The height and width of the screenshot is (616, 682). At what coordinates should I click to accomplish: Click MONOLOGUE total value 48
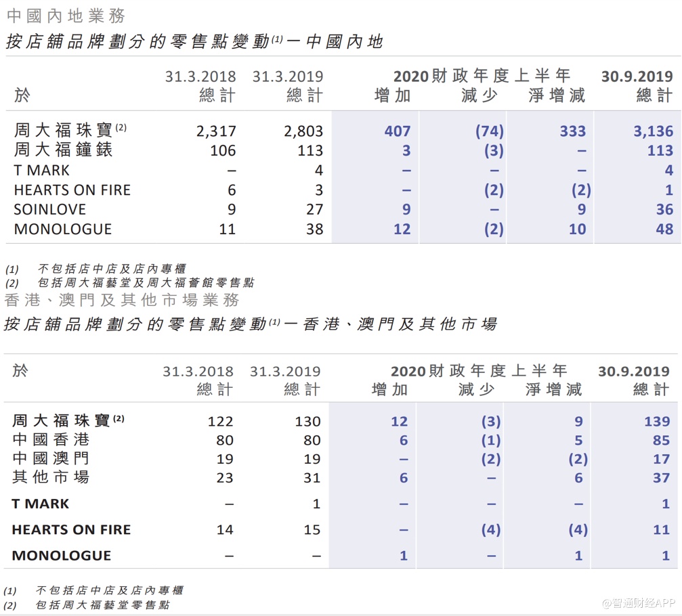(x=664, y=229)
